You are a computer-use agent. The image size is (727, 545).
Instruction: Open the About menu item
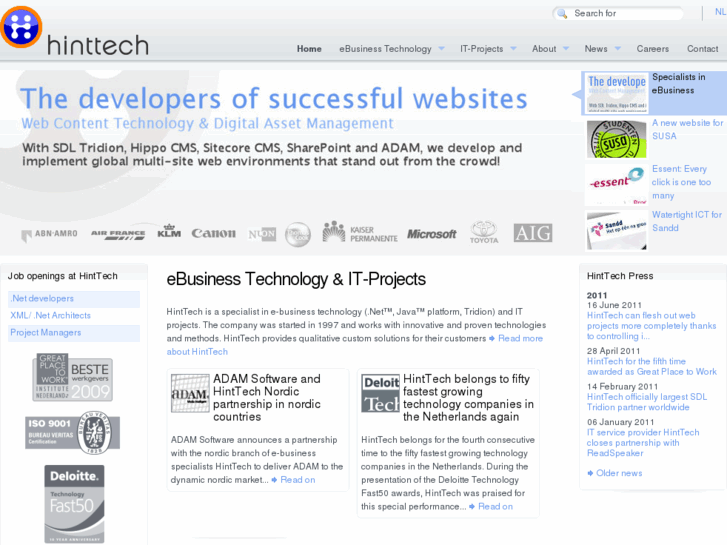tap(544, 49)
